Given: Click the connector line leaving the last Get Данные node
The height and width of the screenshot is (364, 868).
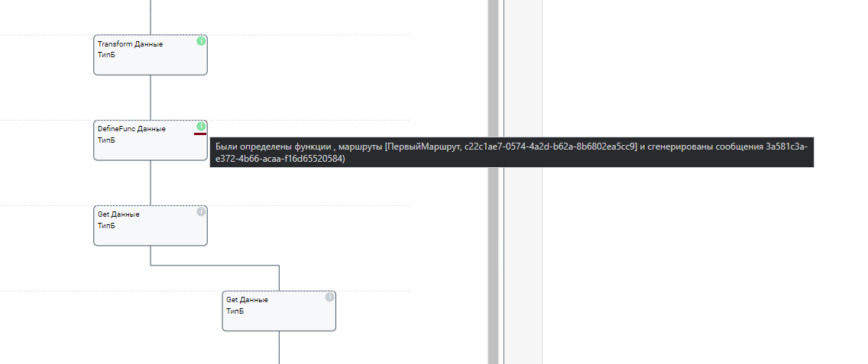Looking at the screenshot, I should [279, 347].
